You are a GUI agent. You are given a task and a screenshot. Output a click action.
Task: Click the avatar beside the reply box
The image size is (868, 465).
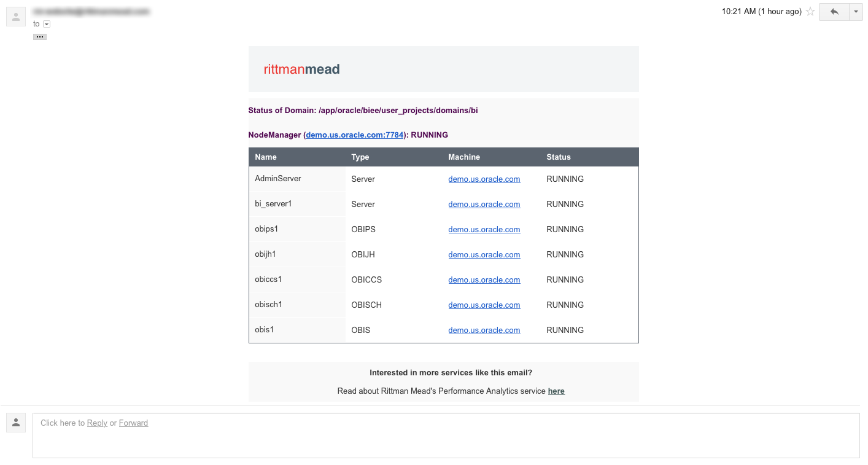16,423
